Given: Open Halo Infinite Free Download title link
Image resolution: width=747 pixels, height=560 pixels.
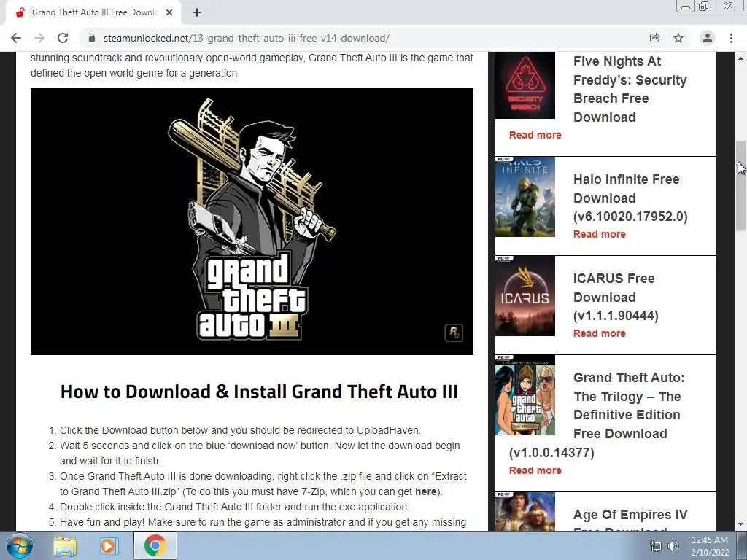Looking at the screenshot, I should pos(630,198).
